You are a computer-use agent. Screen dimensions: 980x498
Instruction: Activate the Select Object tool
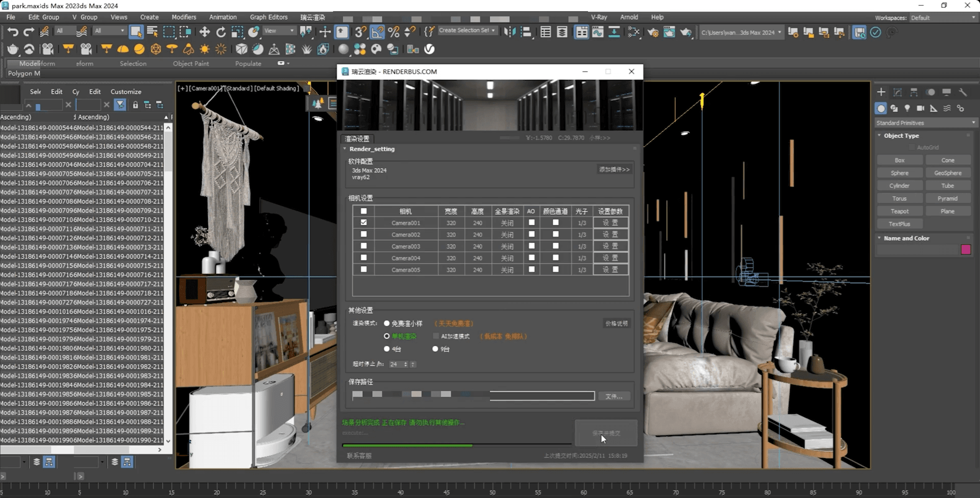tap(136, 32)
